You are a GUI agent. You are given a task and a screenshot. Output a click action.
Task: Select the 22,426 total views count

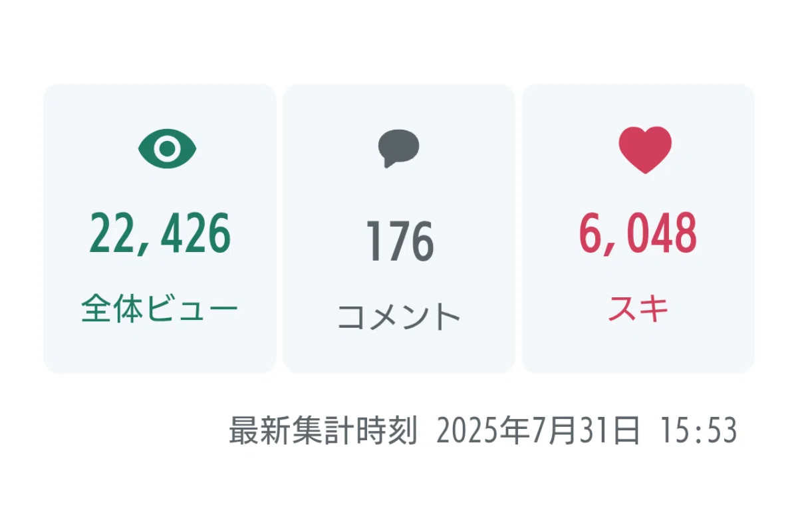(x=160, y=235)
